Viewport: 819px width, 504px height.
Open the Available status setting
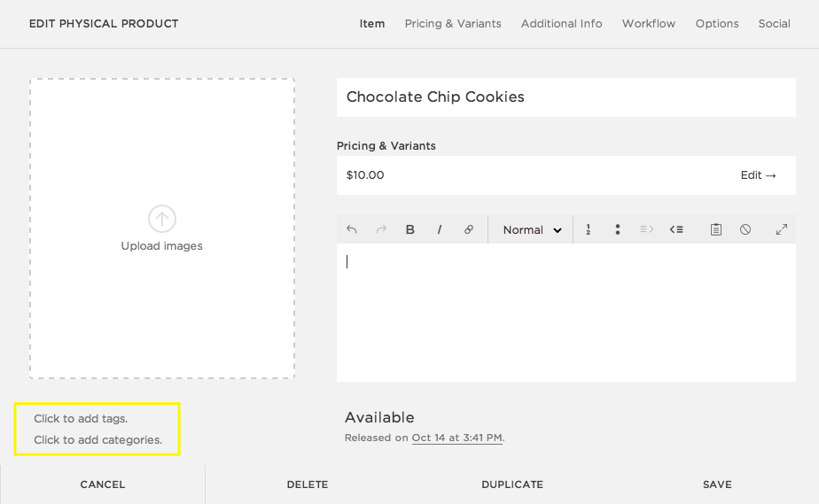coord(379,417)
